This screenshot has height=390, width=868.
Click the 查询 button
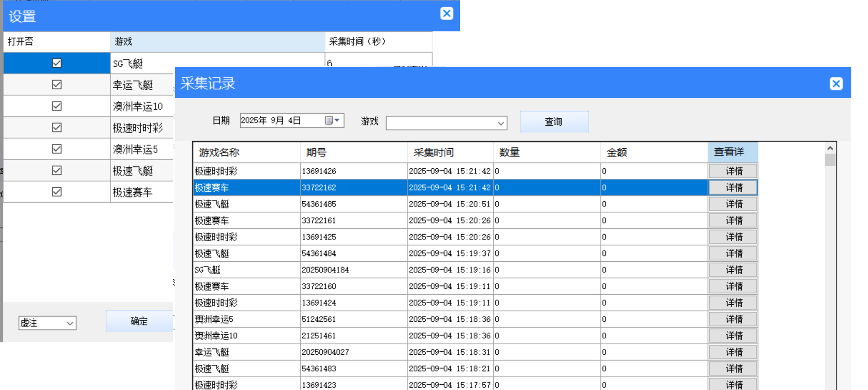point(554,122)
